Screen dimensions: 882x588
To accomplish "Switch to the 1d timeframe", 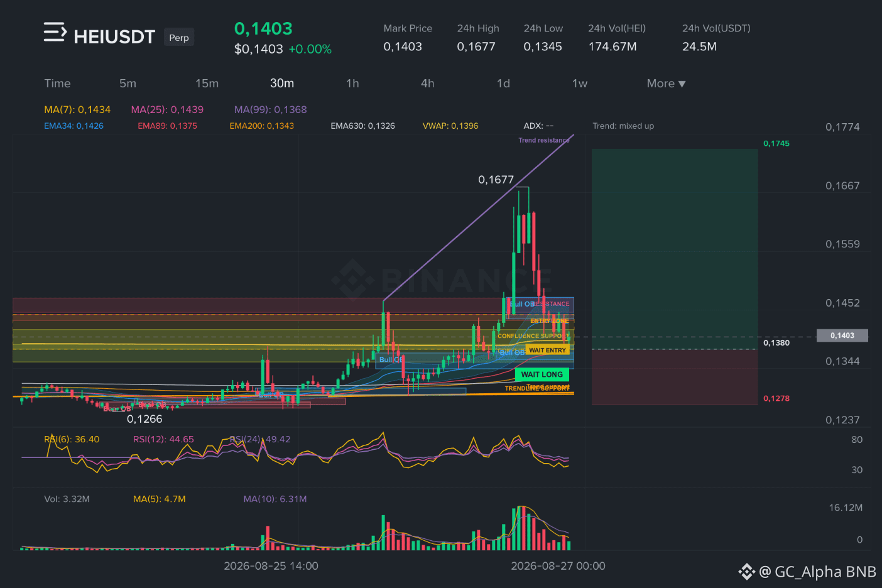I will pyautogui.click(x=503, y=84).
